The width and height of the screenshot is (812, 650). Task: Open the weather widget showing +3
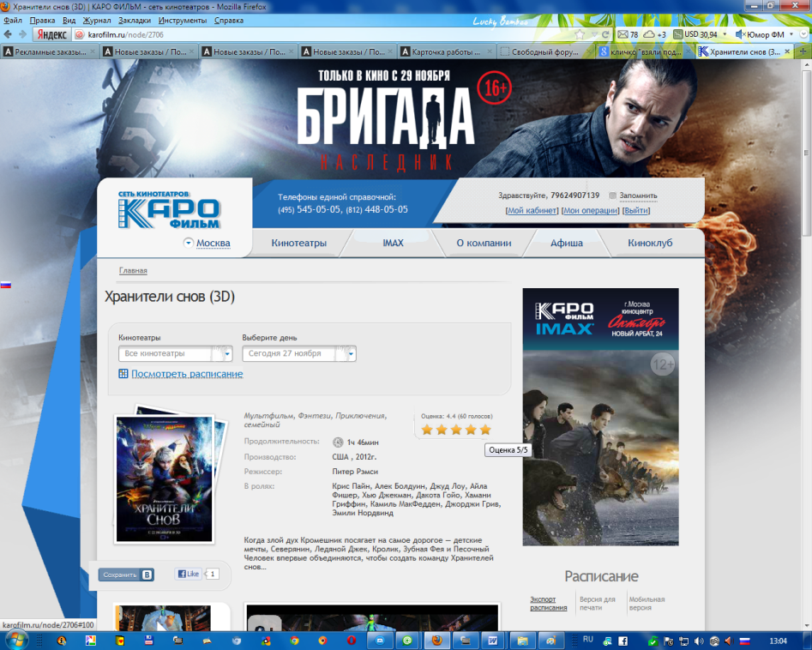tap(654, 34)
